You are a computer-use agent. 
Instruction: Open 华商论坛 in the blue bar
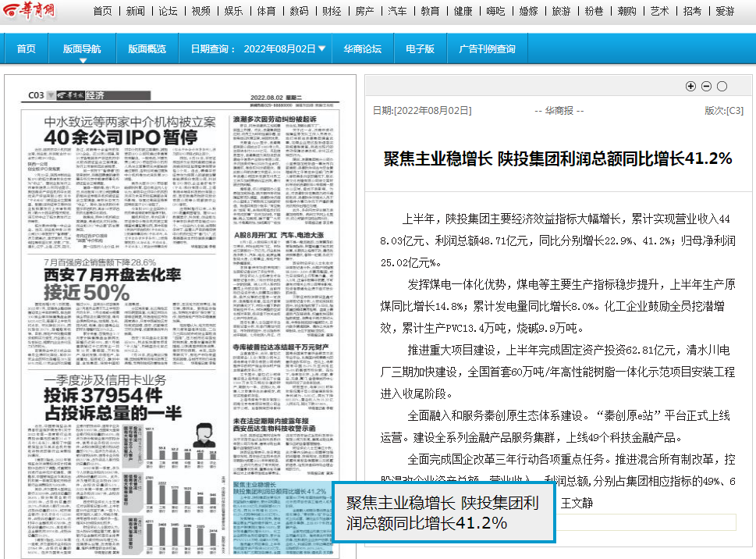click(x=362, y=48)
